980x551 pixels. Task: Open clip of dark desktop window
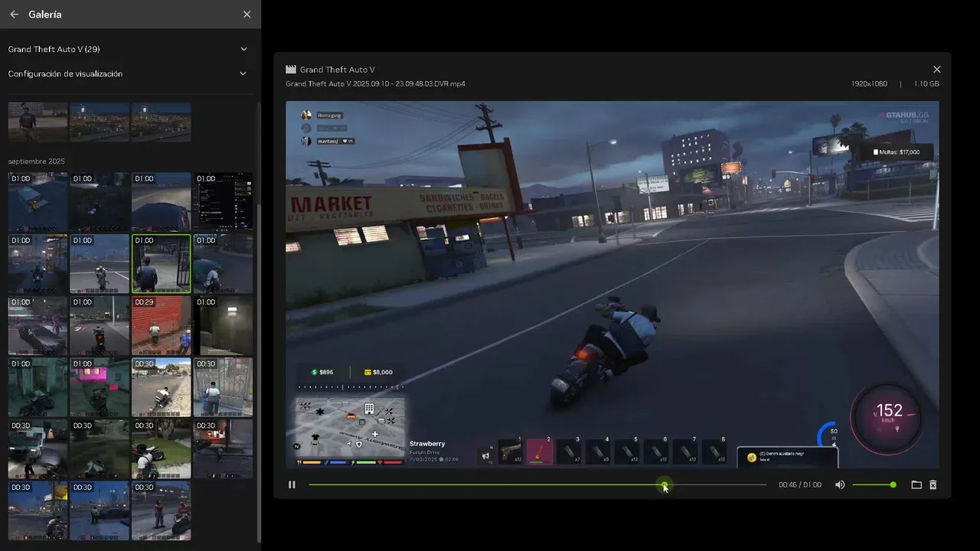(x=223, y=201)
